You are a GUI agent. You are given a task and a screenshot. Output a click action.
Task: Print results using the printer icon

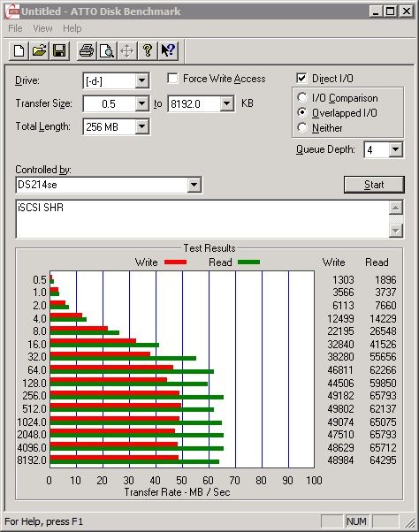87,51
